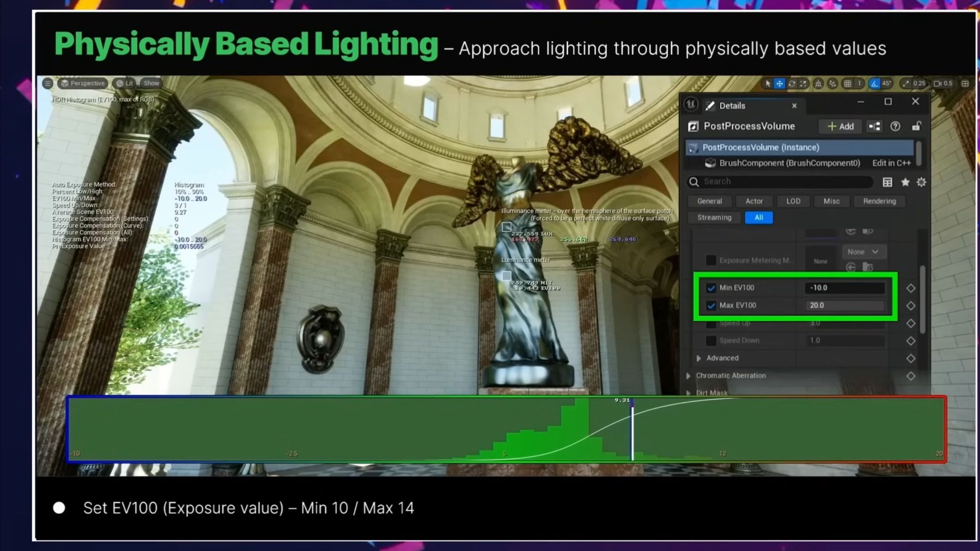Viewport: 980px width, 551px height.
Task: Open scale snap value 0.25
Action: click(919, 84)
